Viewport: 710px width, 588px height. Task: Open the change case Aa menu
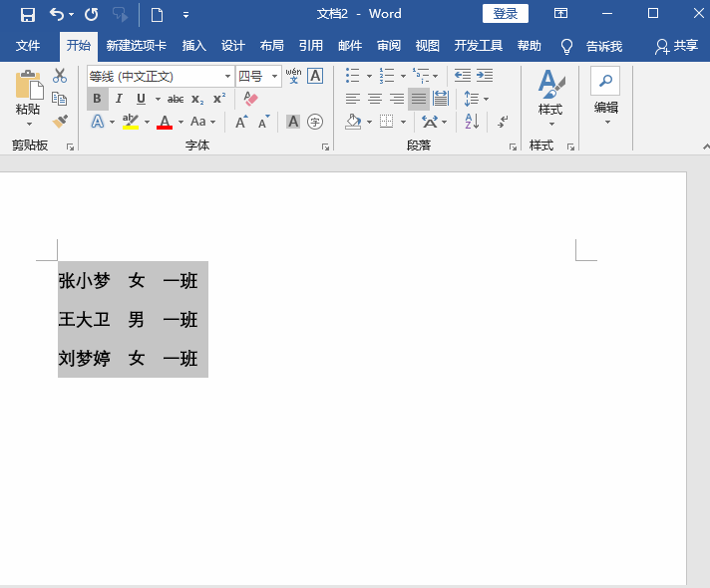[202, 122]
